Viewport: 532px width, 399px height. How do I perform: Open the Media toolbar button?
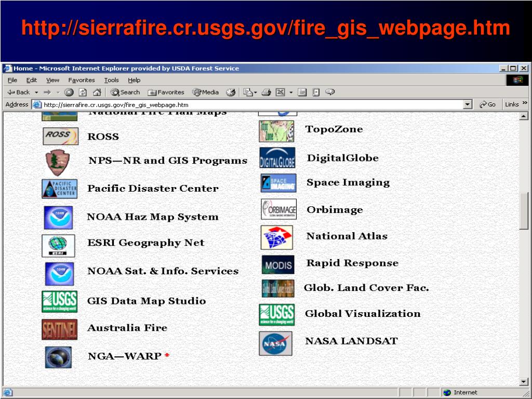click(x=205, y=92)
